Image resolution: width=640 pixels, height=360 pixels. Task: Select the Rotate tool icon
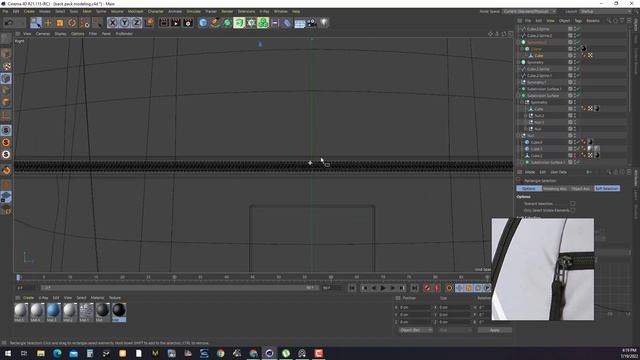click(72, 23)
